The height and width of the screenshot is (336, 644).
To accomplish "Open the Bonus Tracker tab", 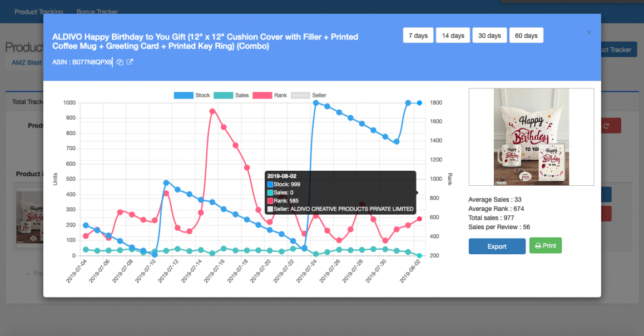I will tap(97, 12).
